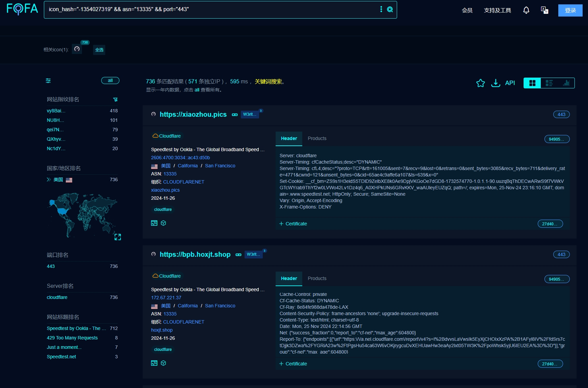Image resolution: width=588 pixels, height=388 pixels.
Task: Expand Certificate section for bpb.hoxjt.shop
Action: (293, 364)
